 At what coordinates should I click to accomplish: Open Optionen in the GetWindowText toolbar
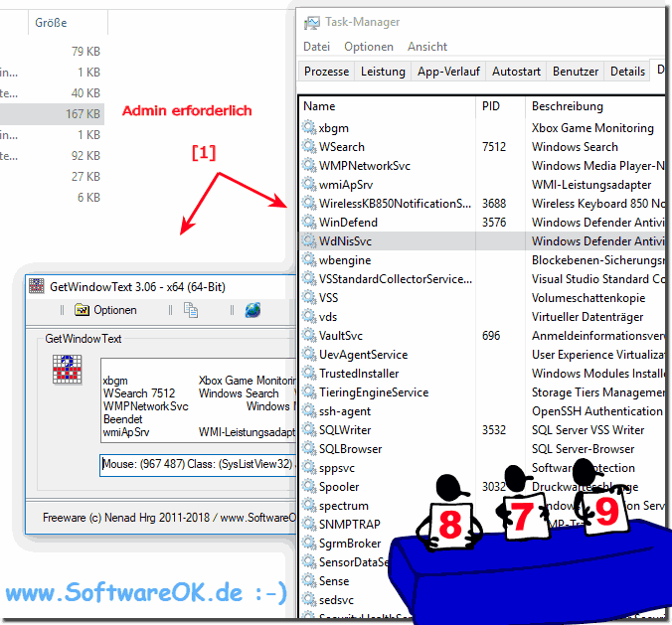tap(105, 310)
